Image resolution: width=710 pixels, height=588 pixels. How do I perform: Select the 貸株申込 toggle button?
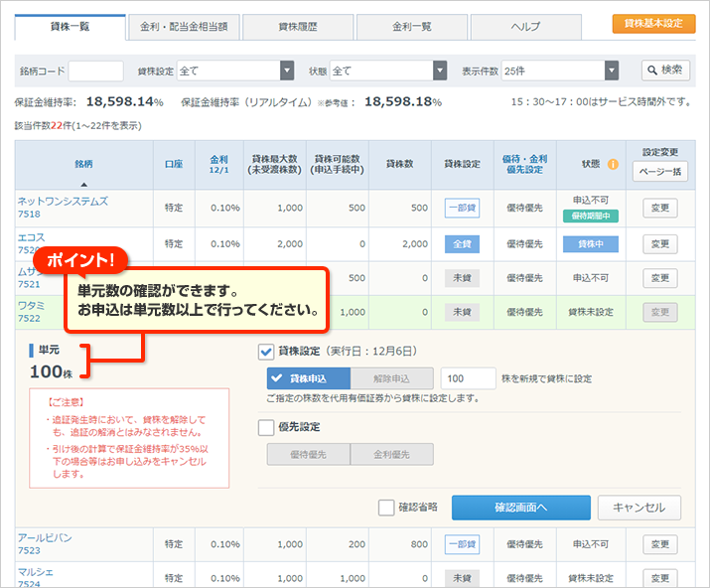point(310,378)
